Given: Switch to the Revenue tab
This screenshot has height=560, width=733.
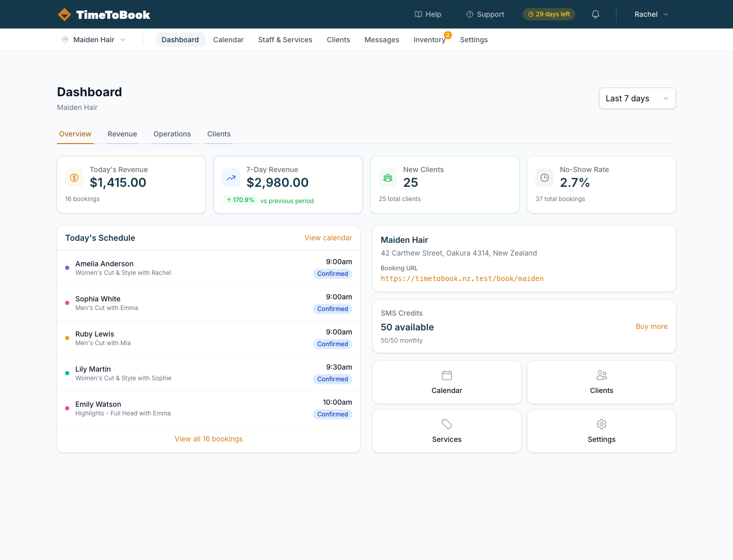Looking at the screenshot, I should pyautogui.click(x=122, y=134).
